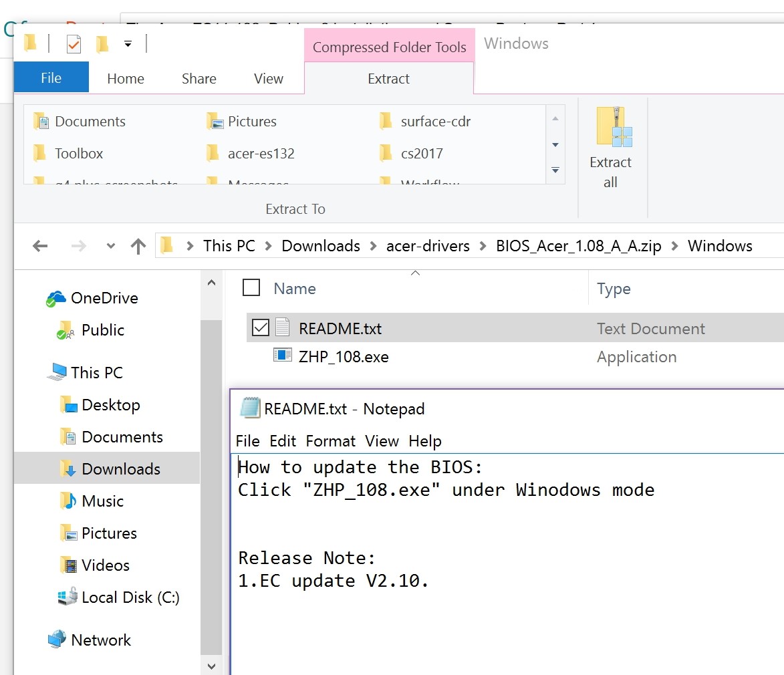Select the Public folder in navigation pane

[90, 330]
